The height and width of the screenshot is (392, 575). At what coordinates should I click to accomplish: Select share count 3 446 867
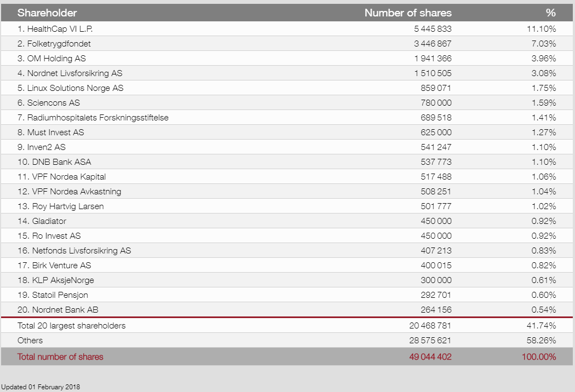coord(433,44)
